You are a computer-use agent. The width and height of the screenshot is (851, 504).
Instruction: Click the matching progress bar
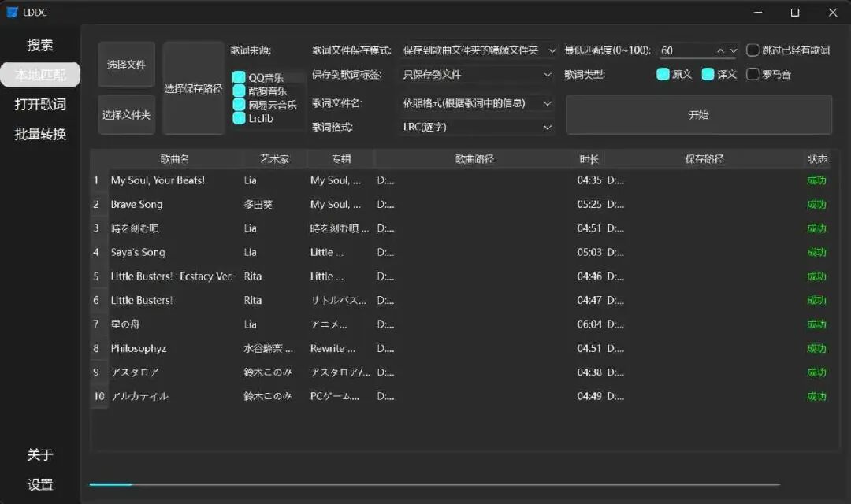pyautogui.click(x=435, y=484)
